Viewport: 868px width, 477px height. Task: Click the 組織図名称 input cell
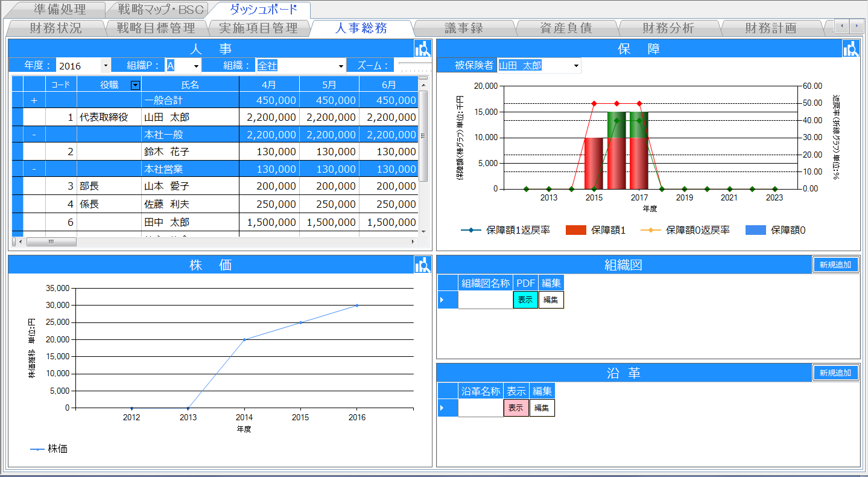[485, 300]
